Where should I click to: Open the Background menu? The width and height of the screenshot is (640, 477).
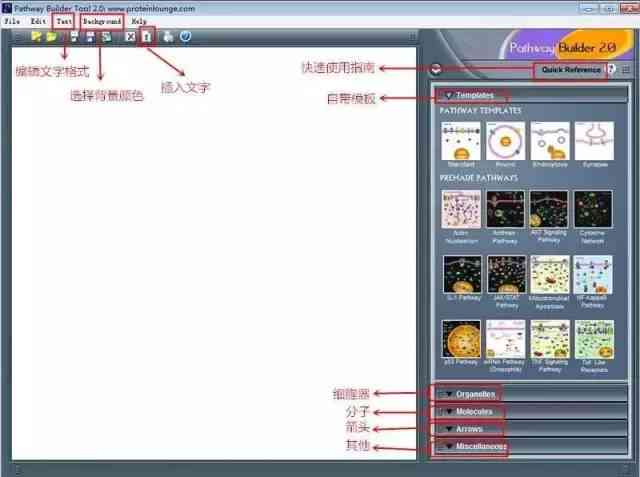click(102, 21)
